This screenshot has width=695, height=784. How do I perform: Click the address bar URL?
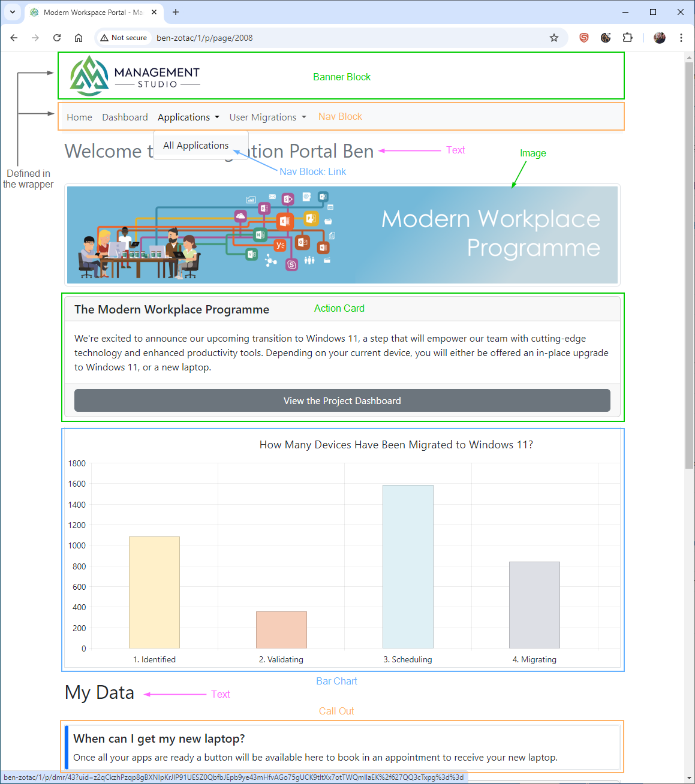point(204,38)
